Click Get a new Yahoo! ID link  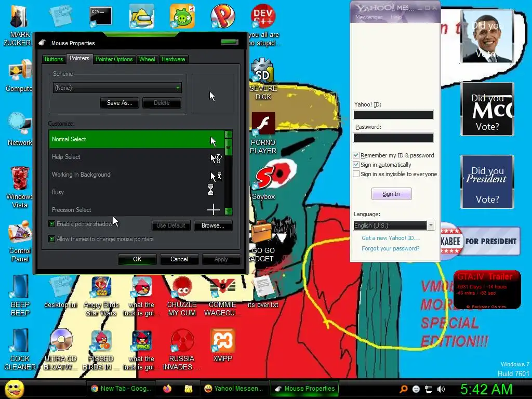(391, 238)
